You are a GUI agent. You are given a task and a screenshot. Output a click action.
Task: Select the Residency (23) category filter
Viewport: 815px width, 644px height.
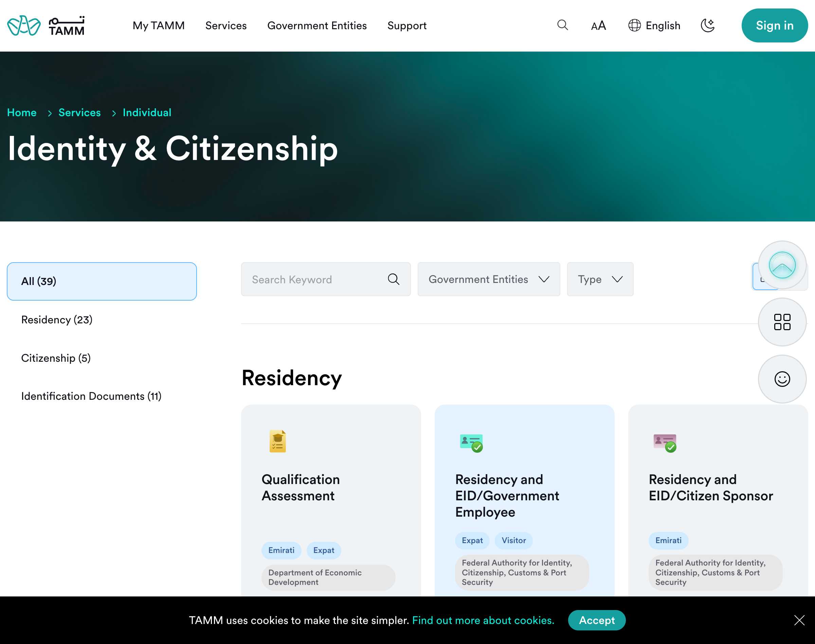click(x=57, y=319)
